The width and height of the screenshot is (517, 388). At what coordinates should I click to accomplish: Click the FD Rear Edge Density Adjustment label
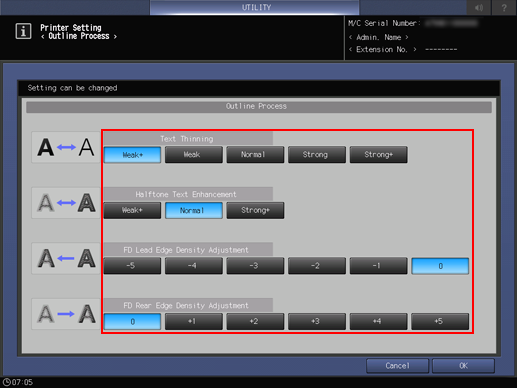[x=186, y=306]
